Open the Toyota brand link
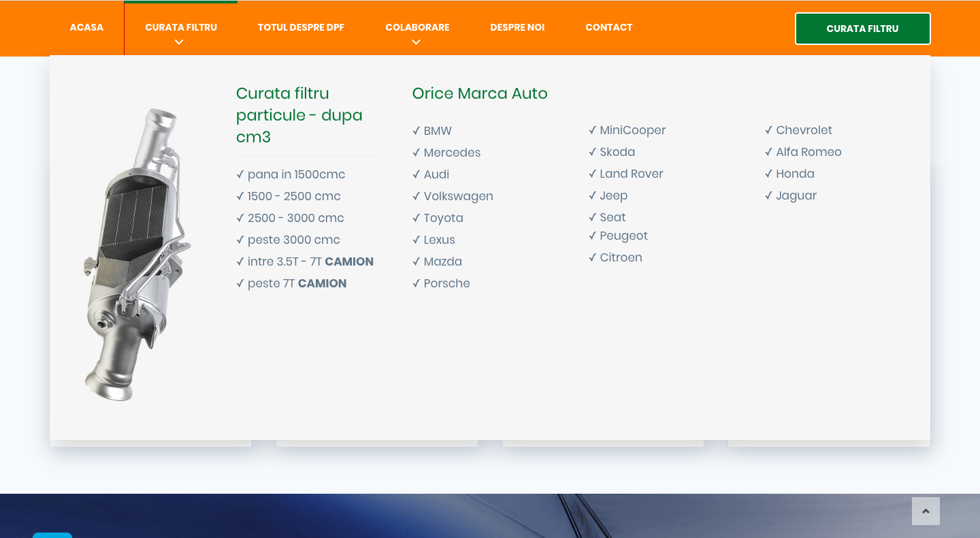The width and height of the screenshot is (980, 538). pos(438,218)
